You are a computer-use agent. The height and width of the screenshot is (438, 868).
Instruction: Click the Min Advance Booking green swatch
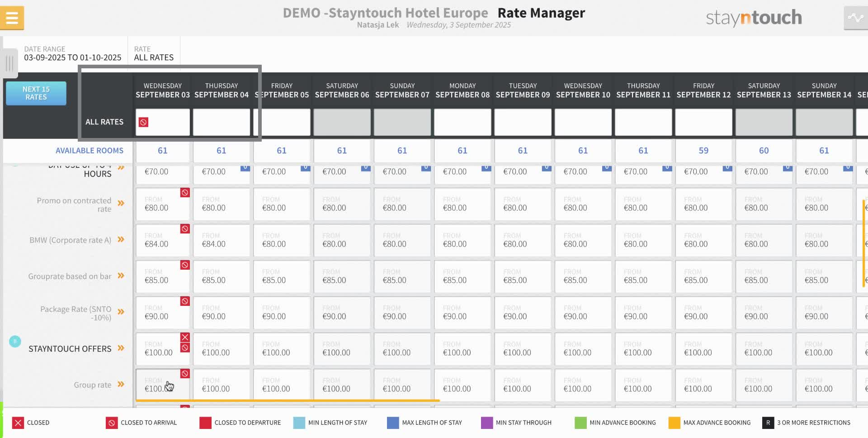pos(580,423)
